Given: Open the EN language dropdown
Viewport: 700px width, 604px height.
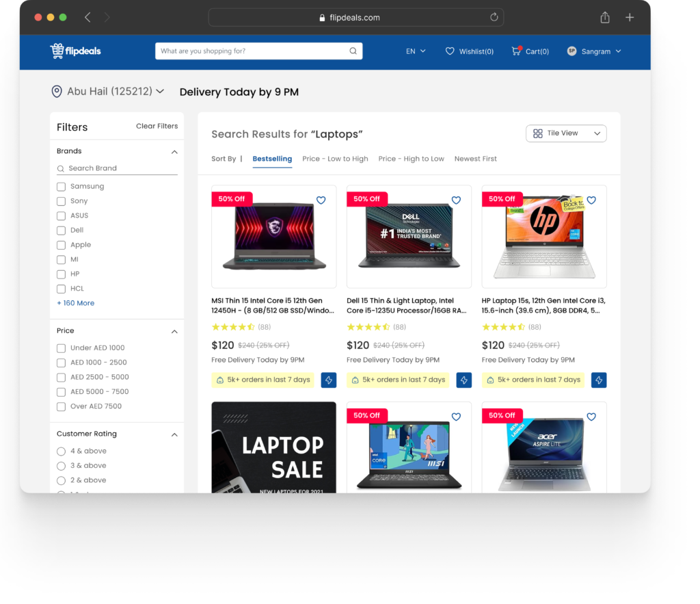Looking at the screenshot, I should point(416,51).
